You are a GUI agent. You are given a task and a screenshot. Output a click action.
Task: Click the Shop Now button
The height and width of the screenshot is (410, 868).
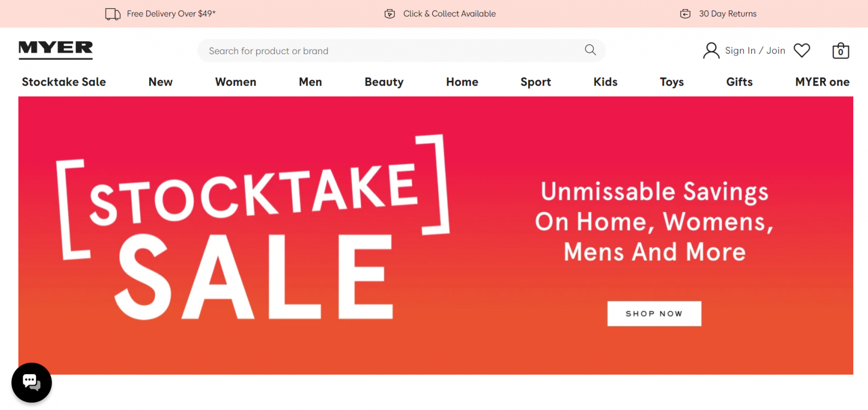[x=654, y=313]
